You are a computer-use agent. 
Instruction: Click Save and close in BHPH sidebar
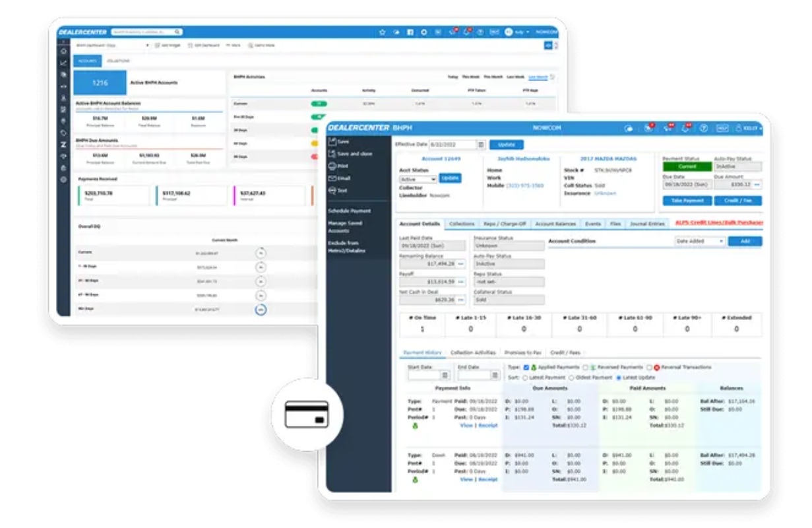[350, 154]
